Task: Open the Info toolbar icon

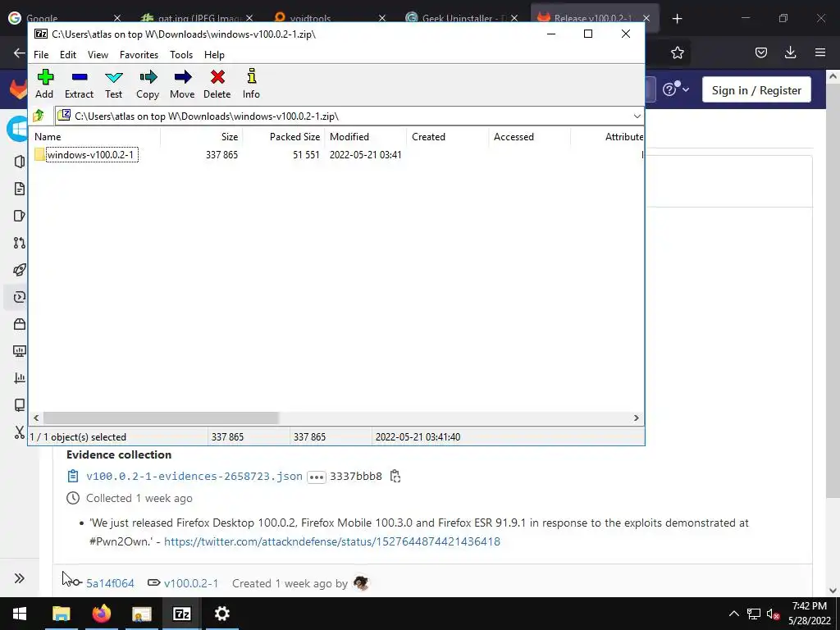Action: pos(251,84)
